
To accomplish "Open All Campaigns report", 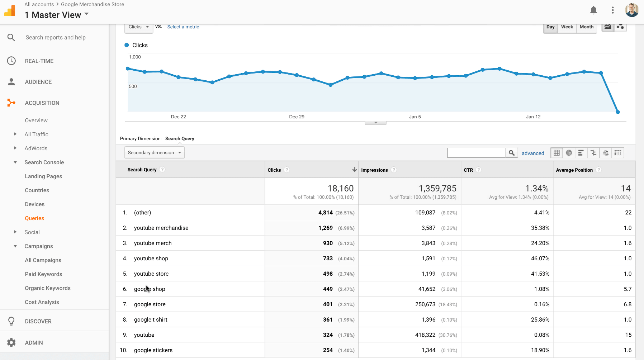I will tap(43, 260).
